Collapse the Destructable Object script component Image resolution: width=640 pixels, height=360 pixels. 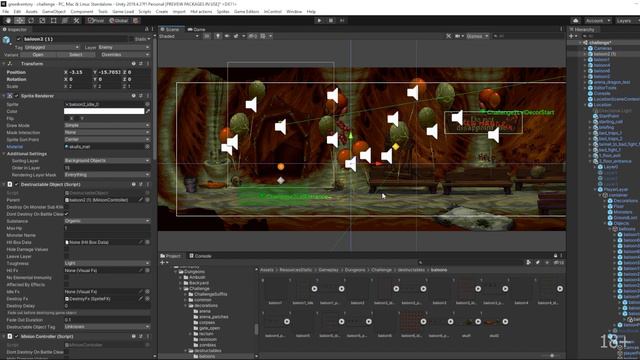pyautogui.click(x=4, y=184)
